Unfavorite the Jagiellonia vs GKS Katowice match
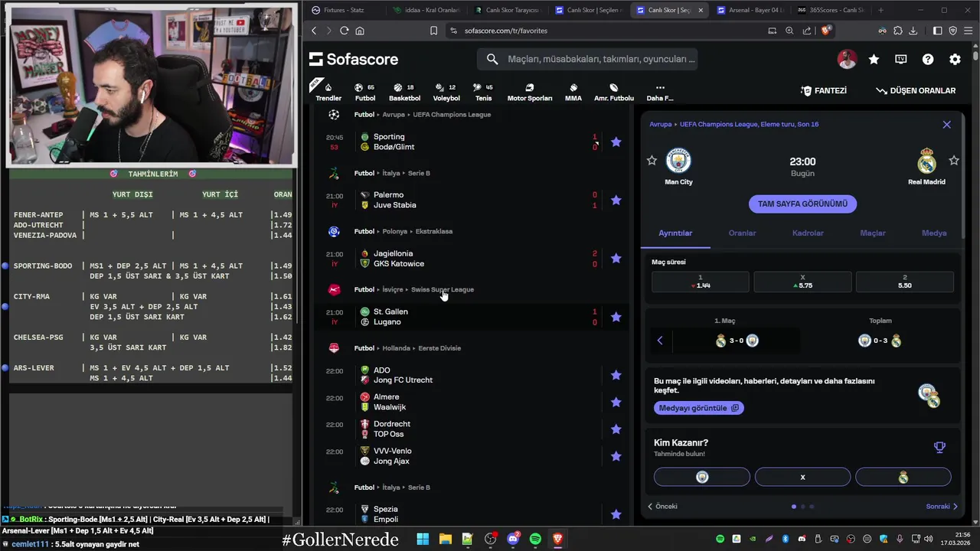The width and height of the screenshot is (980, 551). (x=616, y=258)
